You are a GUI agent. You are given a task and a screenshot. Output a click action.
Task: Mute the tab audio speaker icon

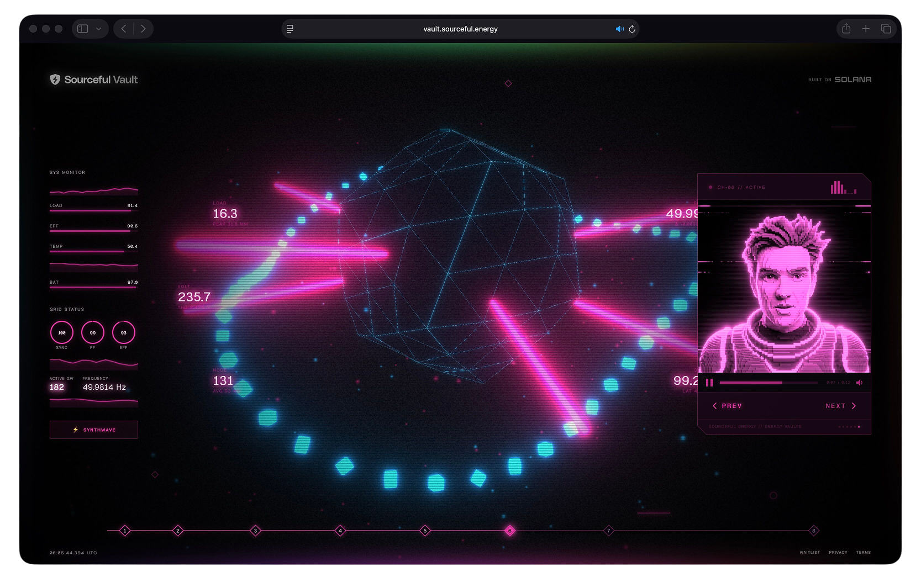(x=619, y=29)
